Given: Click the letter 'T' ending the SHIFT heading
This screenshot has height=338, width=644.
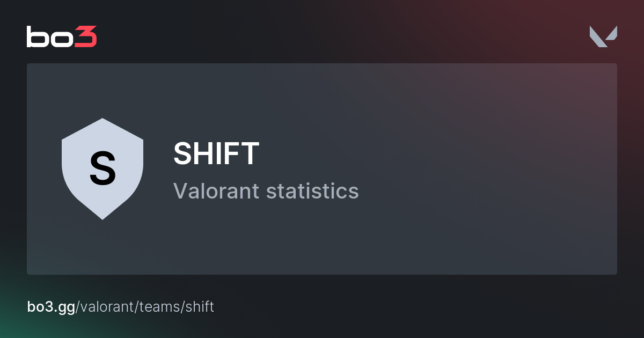Looking at the screenshot, I should click(x=251, y=154).
